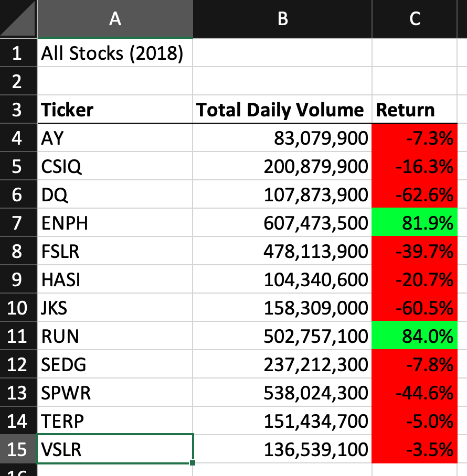Click the fill handle on cell A15

point(192,462)
